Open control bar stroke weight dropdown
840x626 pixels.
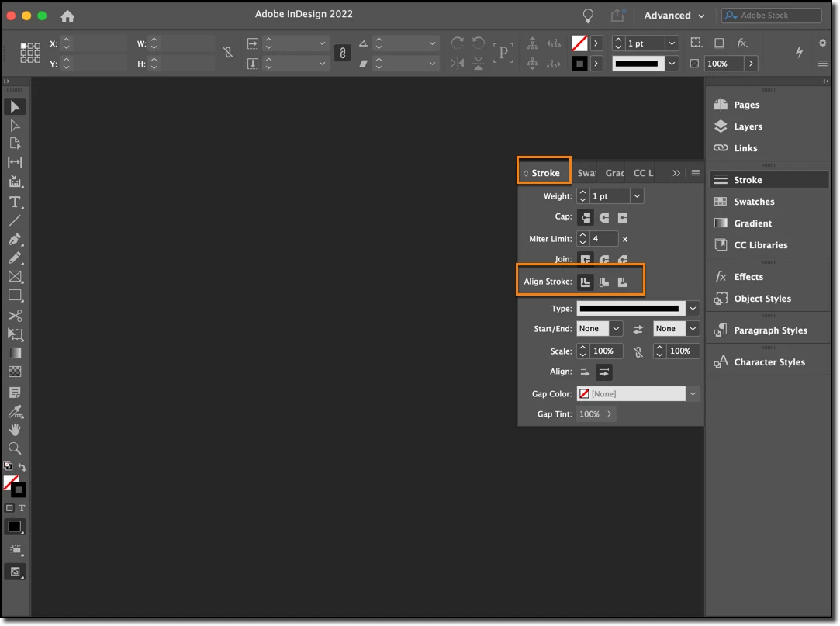672,43
